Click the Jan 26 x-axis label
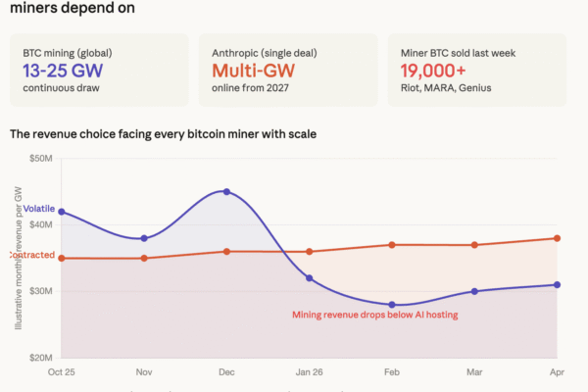 pyautogui.click(x=310, y=372)
